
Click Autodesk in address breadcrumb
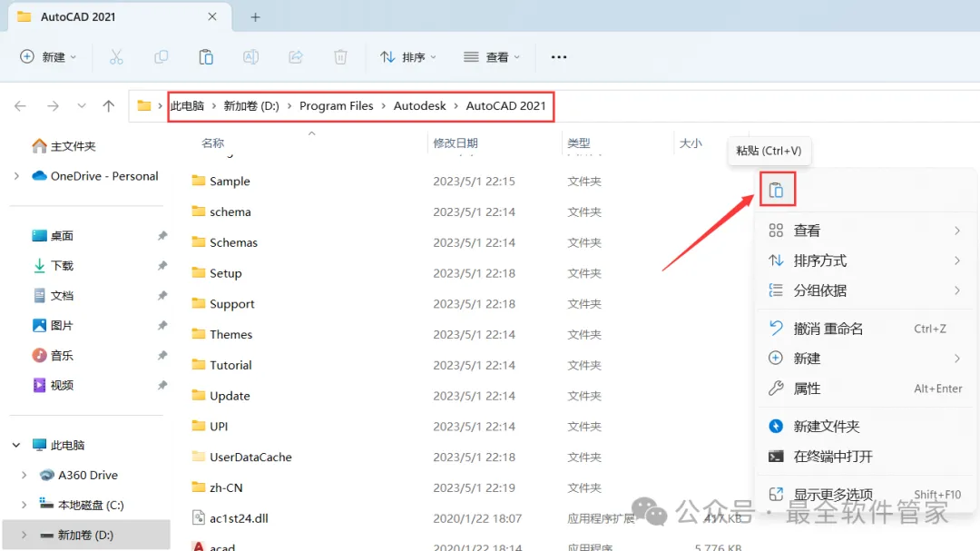click(420, 105)
